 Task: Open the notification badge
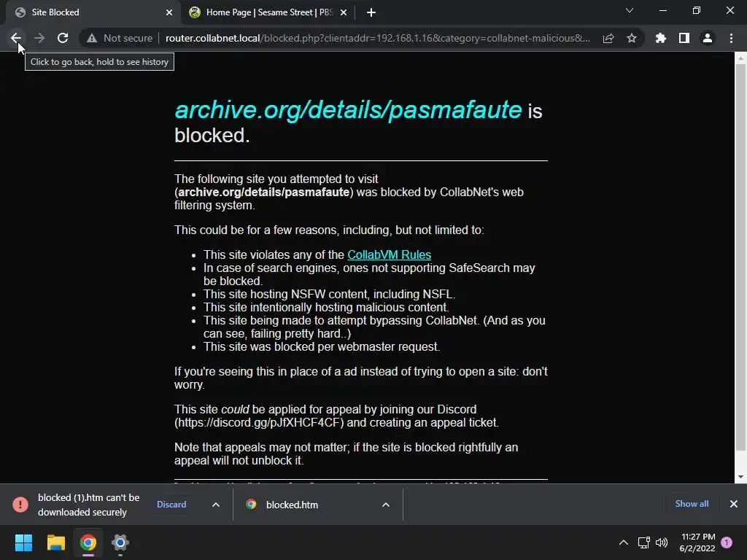coord(727,542)
